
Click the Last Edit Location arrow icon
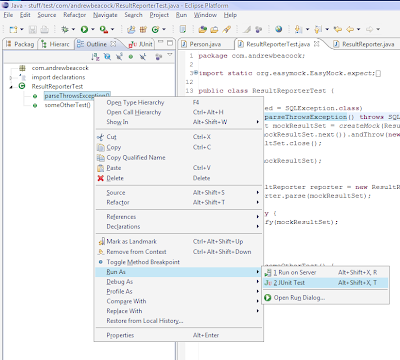[x=338, y=29]
